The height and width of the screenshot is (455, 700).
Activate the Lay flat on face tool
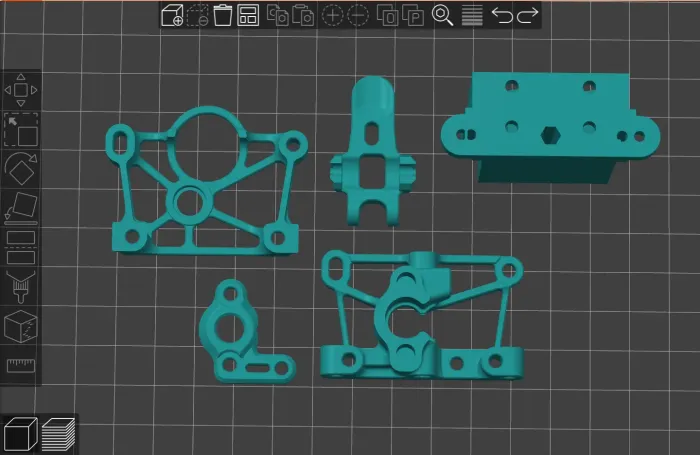tap(21, 207)
